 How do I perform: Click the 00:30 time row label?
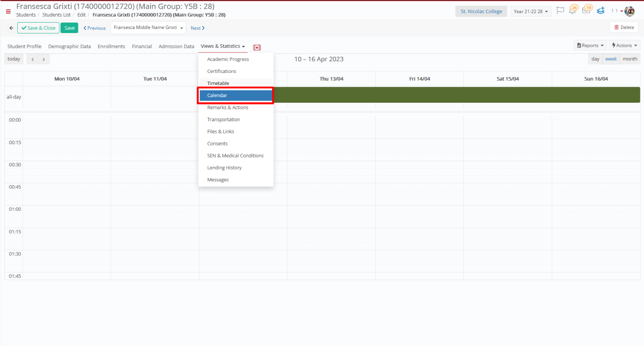[x=15, y=165]
